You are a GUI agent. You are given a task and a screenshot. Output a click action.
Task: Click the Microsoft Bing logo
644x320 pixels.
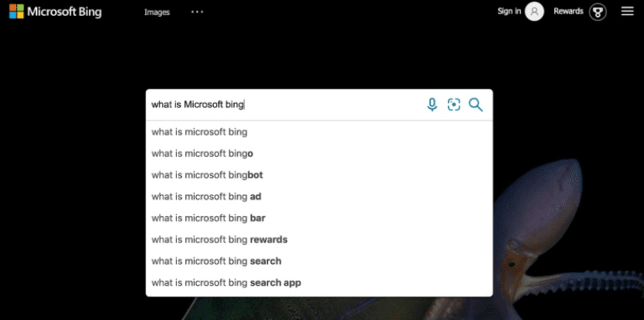coord(55,11)
